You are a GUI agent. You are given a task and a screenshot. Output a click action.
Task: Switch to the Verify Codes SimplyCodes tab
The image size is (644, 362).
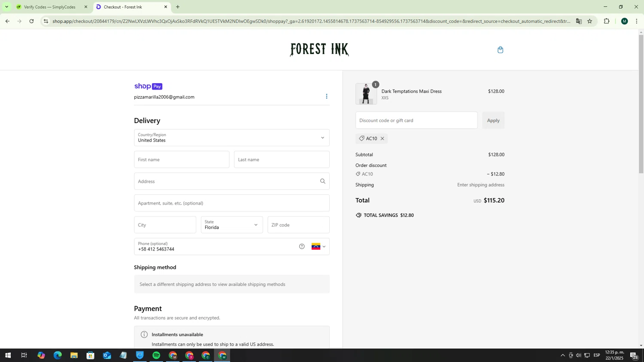click(50, 7)
